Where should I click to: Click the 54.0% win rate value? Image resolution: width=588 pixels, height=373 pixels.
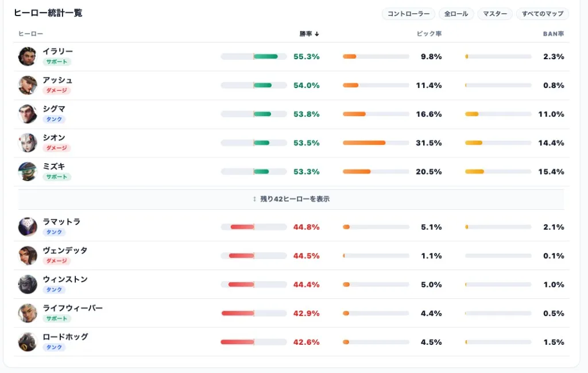(x=307, y=86)
